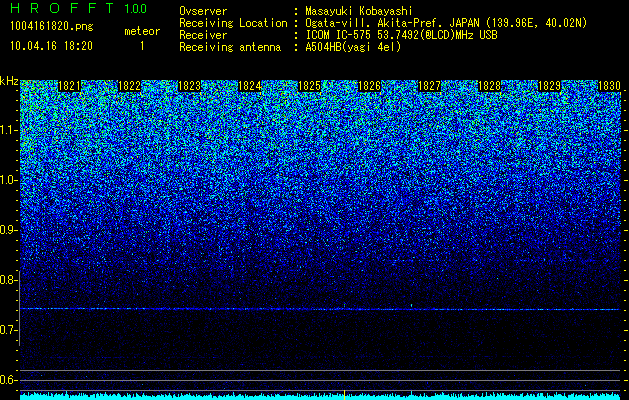Click the yellow marker in the bottom power strip
This screenshot has height=400, width=629.
point(344,395)
